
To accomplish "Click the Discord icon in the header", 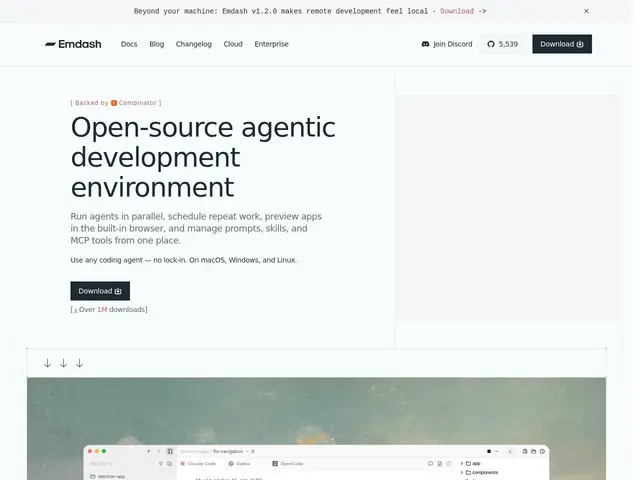I will pyautogui.click(x=425, y=44).
